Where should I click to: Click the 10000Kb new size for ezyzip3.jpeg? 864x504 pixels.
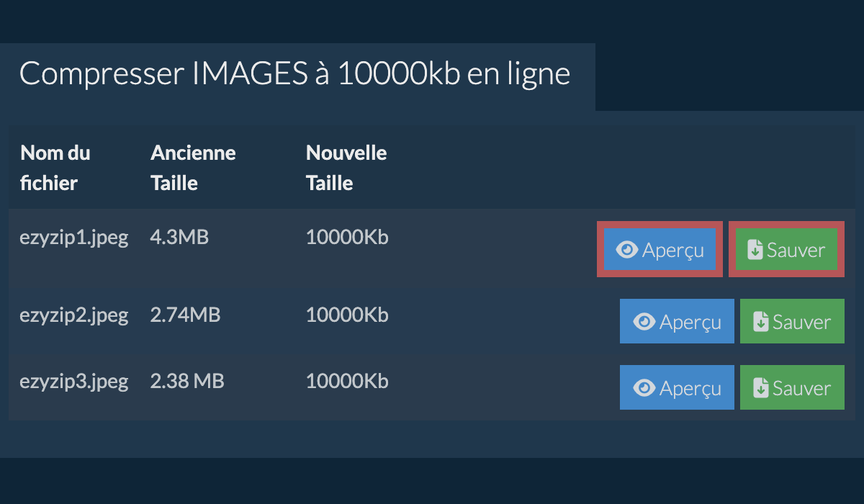click(347, 381)
